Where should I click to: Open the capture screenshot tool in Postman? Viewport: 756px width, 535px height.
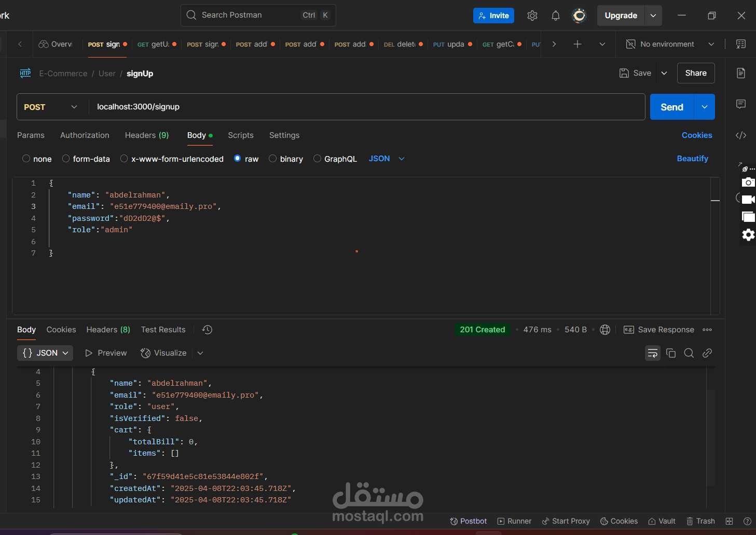[x=748, y=182]
